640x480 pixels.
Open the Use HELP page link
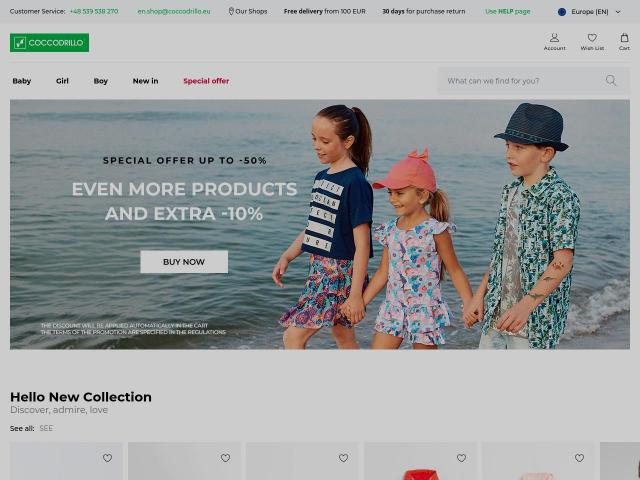508,11
